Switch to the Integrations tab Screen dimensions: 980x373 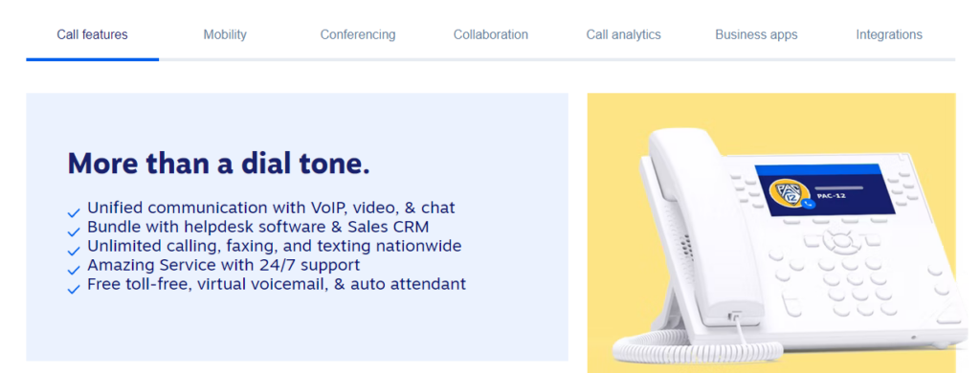coord(889,34)
